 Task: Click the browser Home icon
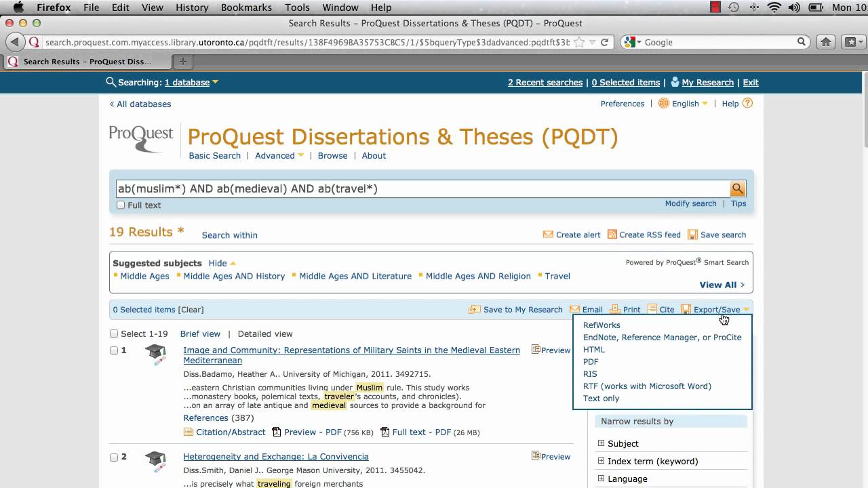825,42
